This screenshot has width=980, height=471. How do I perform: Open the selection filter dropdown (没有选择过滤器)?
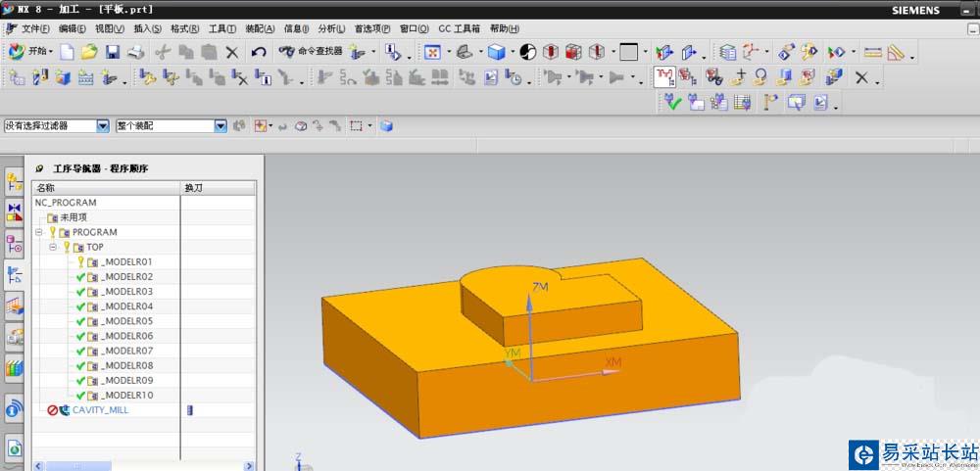point(103,126)
